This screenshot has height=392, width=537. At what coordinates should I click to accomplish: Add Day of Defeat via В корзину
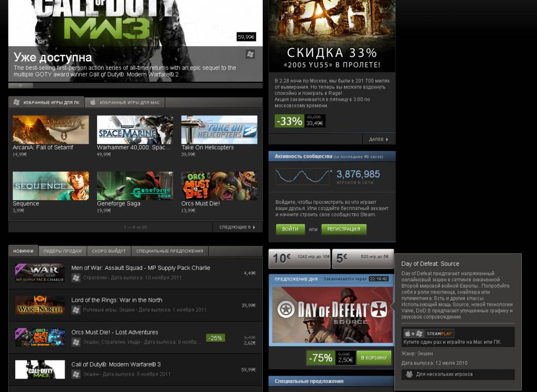click(374, 358)
